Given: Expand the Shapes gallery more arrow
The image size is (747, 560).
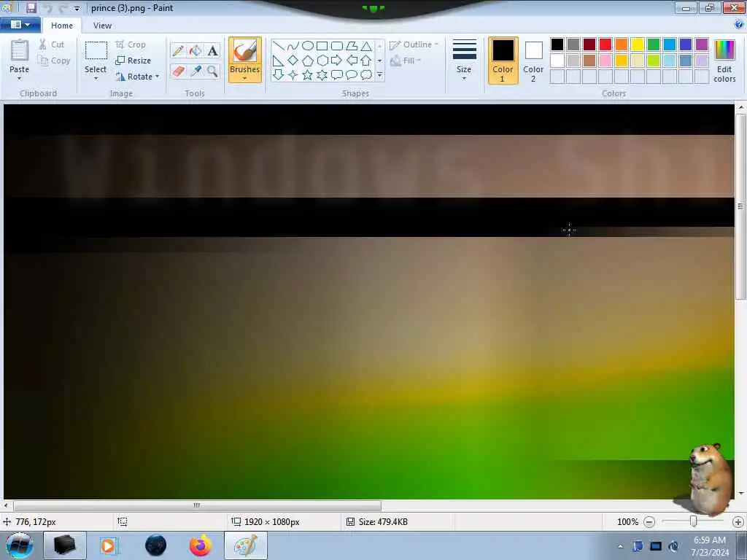Looking at the screenshot, I should coord(379,75).
